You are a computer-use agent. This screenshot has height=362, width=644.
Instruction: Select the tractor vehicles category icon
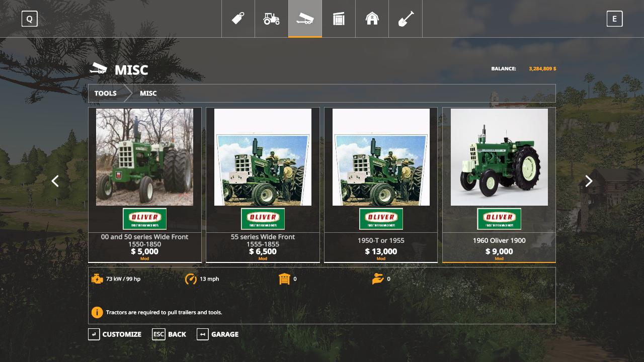coord(271,19)
